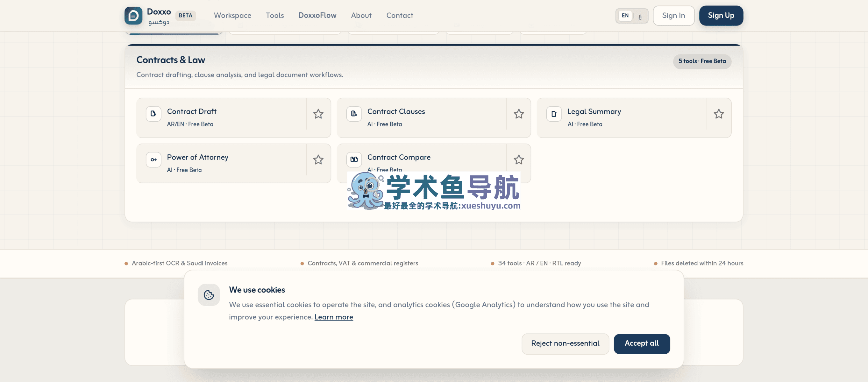Open the About page link
The height and width of the screenshot is (382, 868).
coord(361,16)
